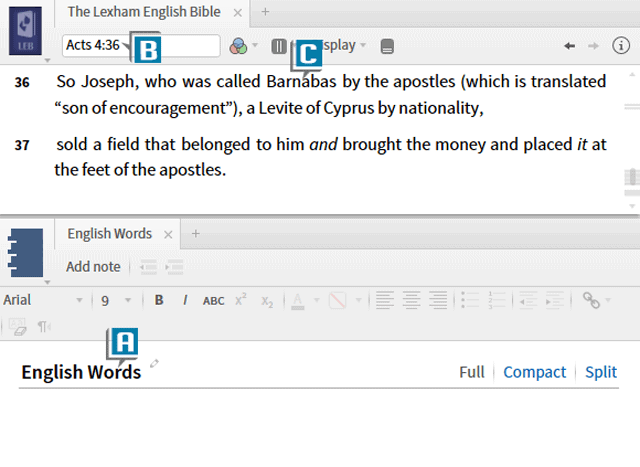Select The Lexham English Bible tab
This screenshot has width=640, height=467.
[x=144, y=12]
